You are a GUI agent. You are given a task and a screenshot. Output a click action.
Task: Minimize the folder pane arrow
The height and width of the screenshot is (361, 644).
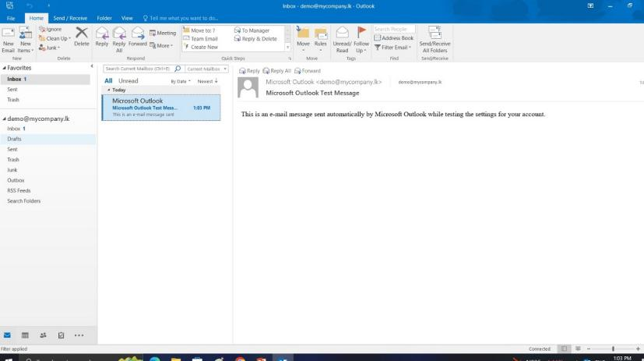[x=92, y=65]
